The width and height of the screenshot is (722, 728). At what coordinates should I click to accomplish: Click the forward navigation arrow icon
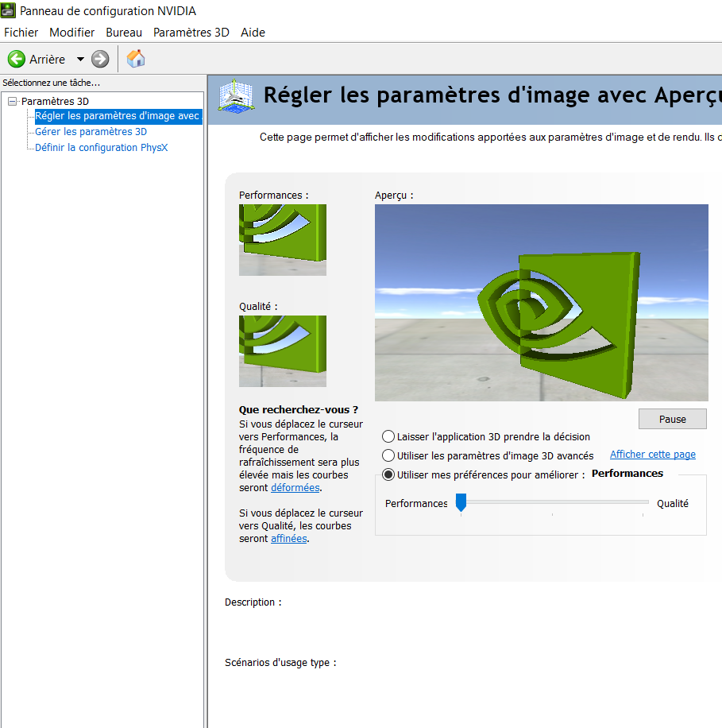99,59
